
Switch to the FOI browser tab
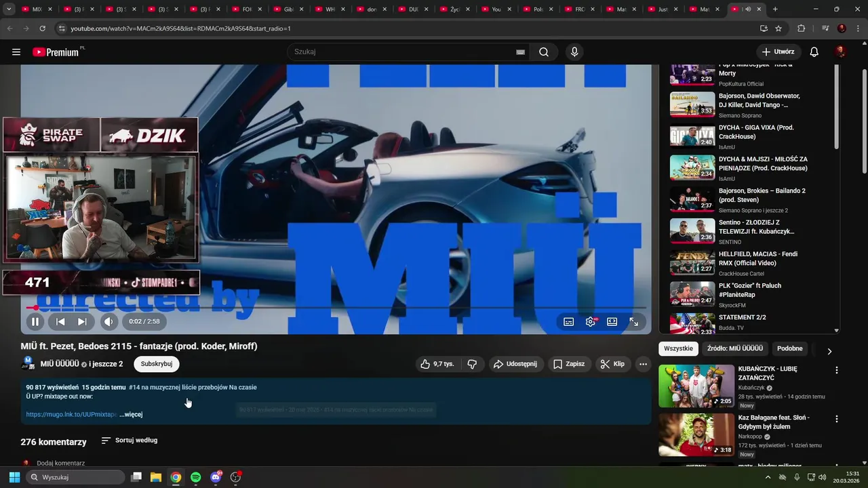coord(245,9)
